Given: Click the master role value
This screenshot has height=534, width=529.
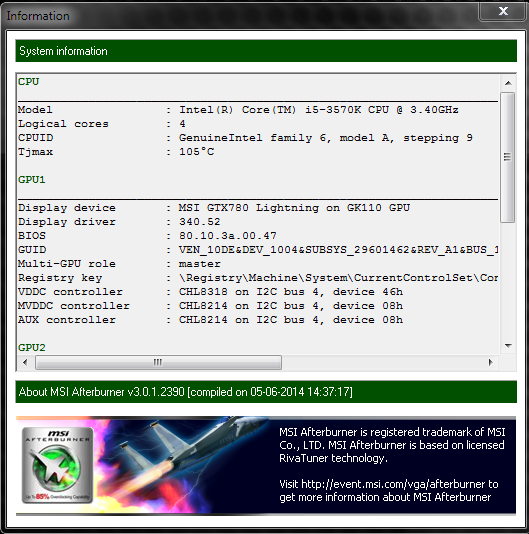Looking at the screenshot, I should point(200,264).
